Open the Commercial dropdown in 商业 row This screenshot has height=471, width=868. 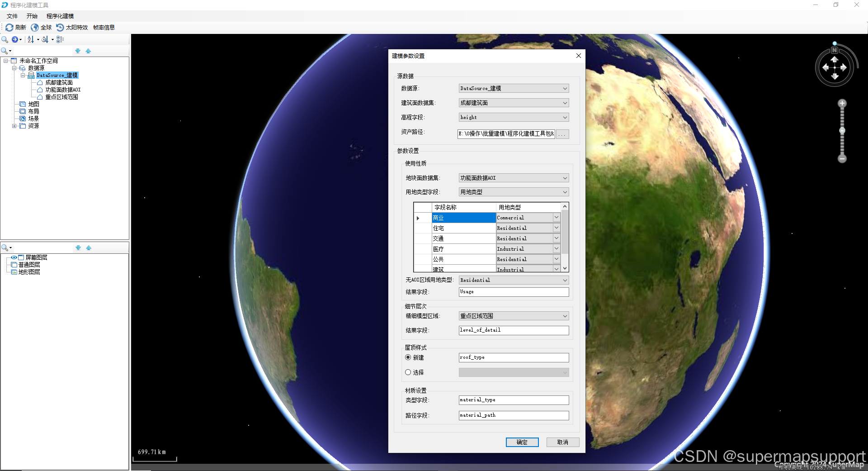pyautogui.click(x=557, y=218)
